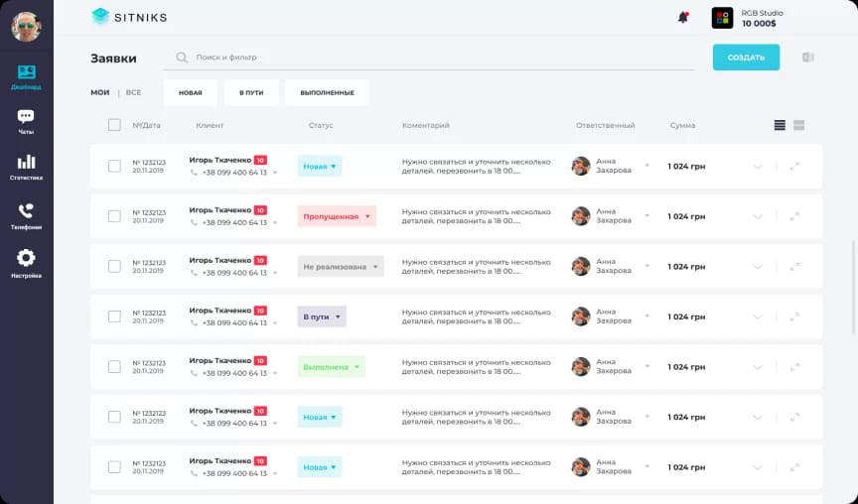Open the responsible person dropdown arrow in Выполнена row

coord(647,366)
